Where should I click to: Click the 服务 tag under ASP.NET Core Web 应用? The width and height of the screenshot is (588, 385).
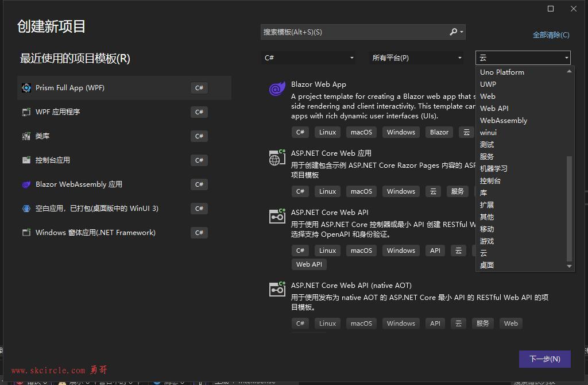pos(457,191)
